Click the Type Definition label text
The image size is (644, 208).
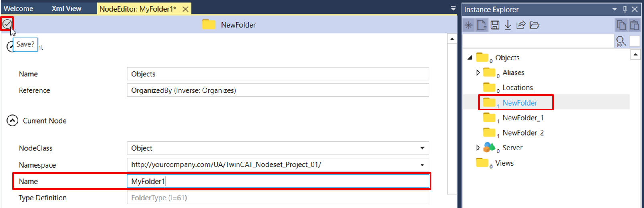(x=43, y=198)
